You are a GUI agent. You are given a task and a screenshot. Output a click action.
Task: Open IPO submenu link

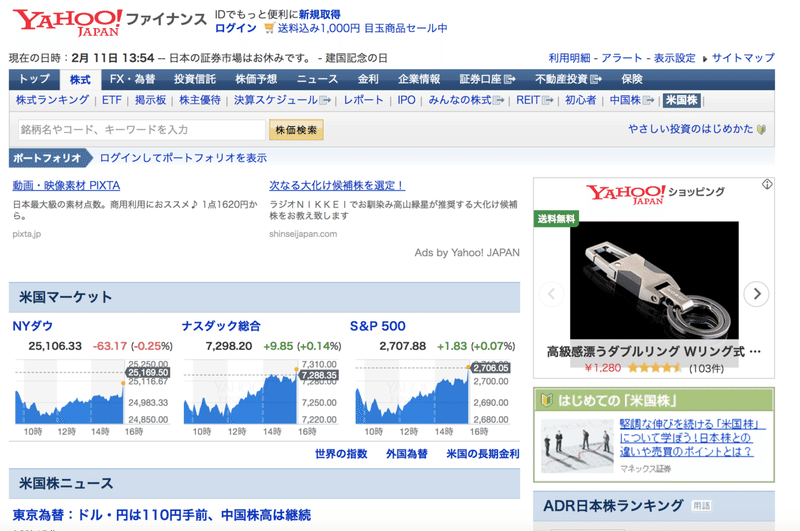click(x=406, y=100)
